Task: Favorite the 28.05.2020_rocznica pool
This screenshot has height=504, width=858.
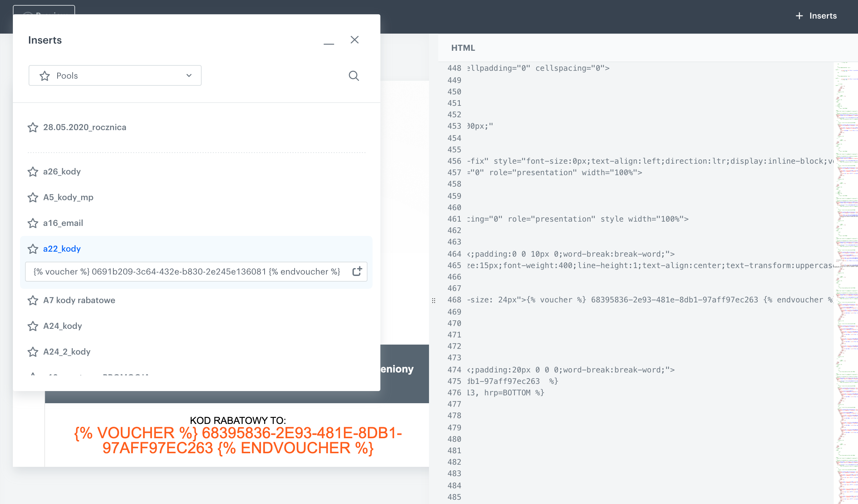Action: (x=33, y=127)
